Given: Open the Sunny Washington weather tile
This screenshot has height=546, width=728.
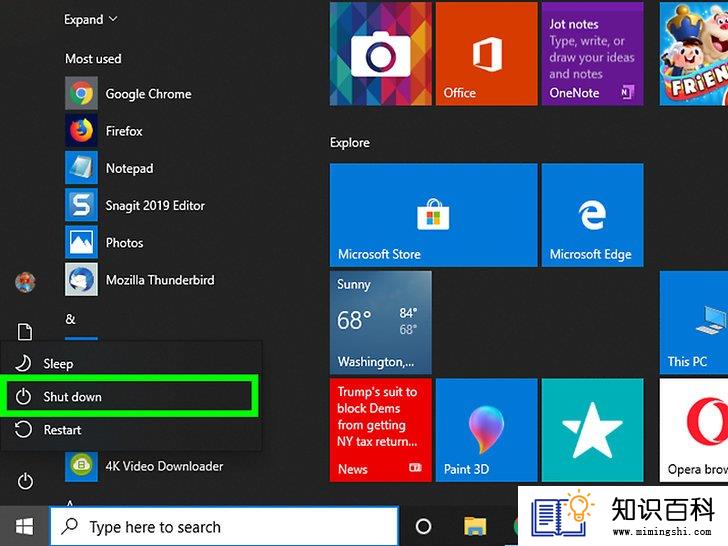Looking at the screenshot, I should coord(380,323).
